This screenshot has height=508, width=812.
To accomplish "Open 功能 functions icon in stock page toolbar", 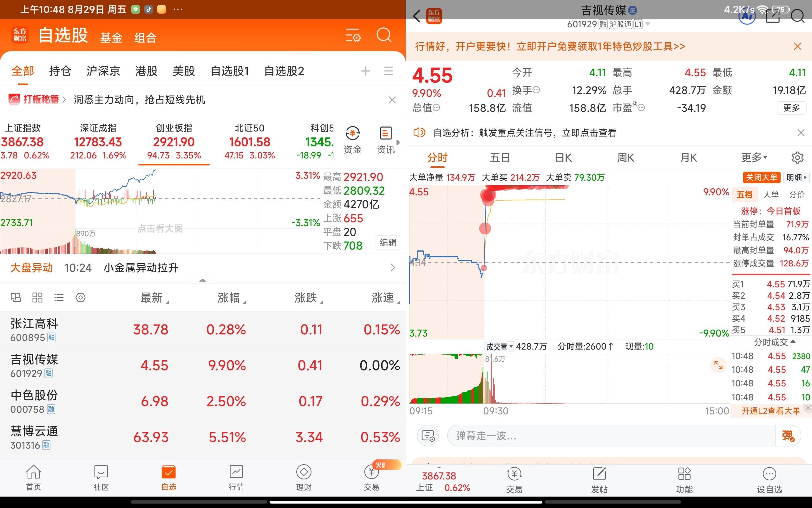I will pos(684,480).
